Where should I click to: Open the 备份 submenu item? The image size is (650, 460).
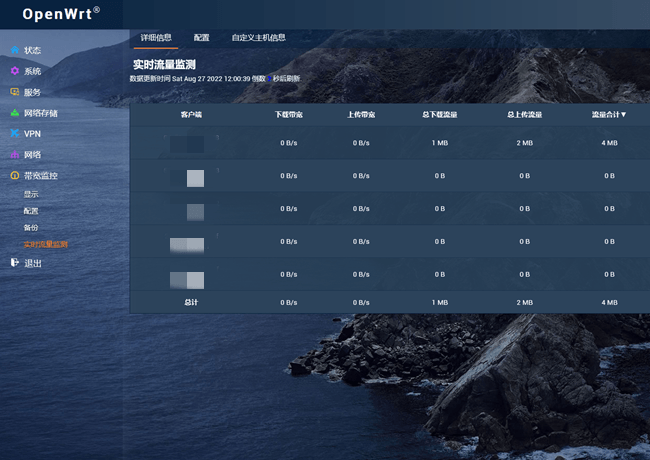(32, 228)
